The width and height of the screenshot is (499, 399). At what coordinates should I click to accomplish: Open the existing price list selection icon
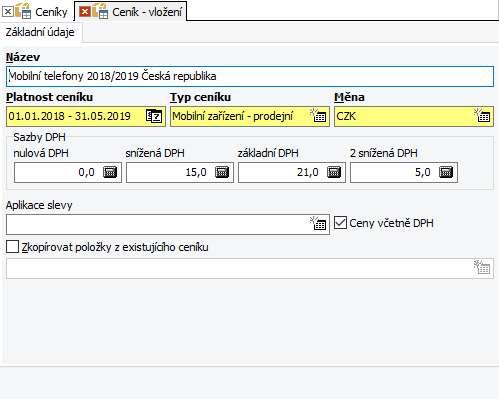click(482, 267)
